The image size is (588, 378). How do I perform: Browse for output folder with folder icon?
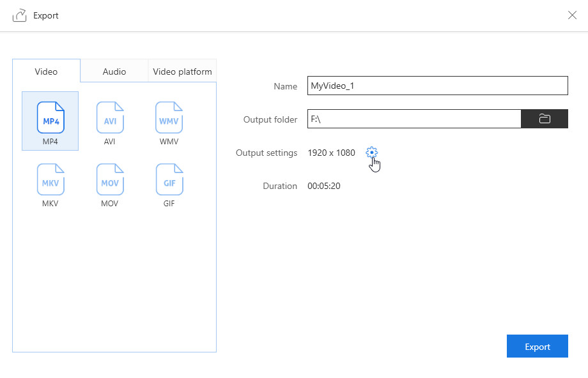pos(545,119)
